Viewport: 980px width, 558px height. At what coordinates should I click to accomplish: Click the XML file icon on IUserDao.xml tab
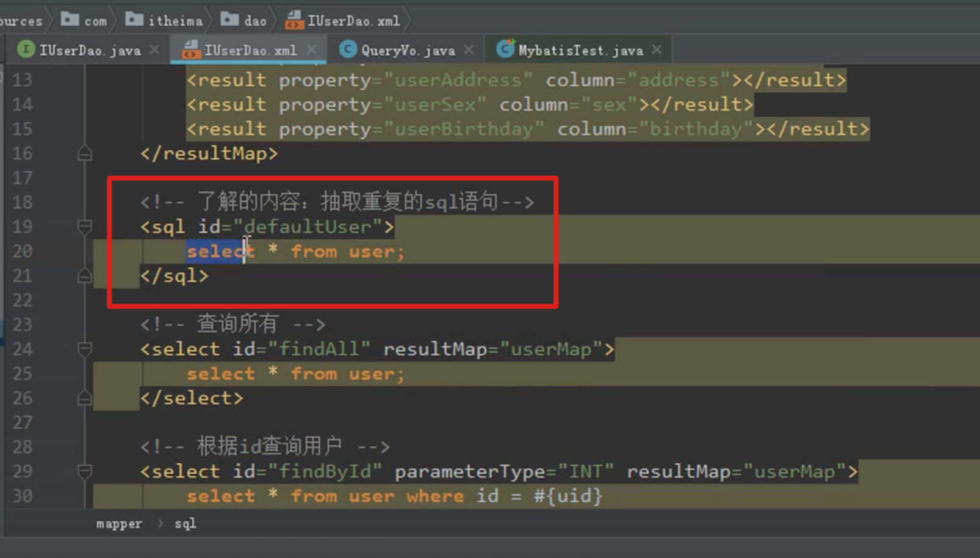click(191, 49)
